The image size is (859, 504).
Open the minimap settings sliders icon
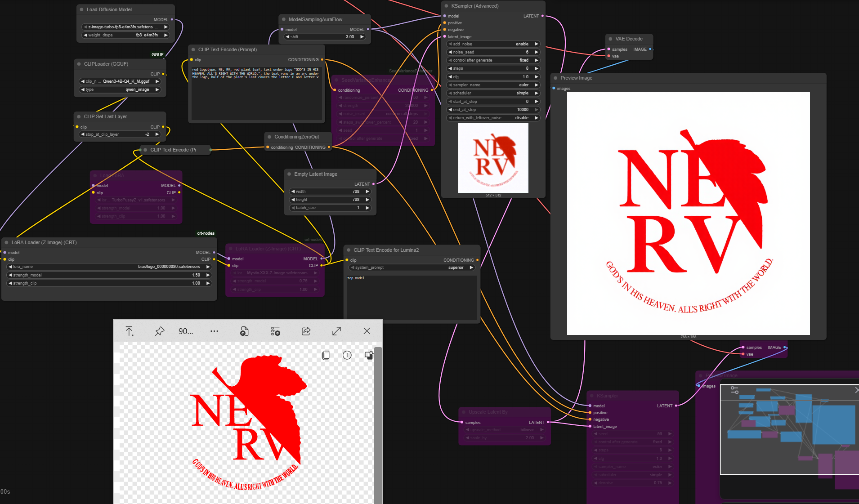pos(734,390)
